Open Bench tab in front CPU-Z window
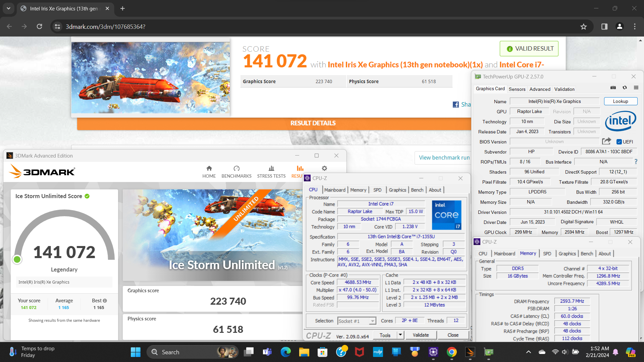 point(417,190)
